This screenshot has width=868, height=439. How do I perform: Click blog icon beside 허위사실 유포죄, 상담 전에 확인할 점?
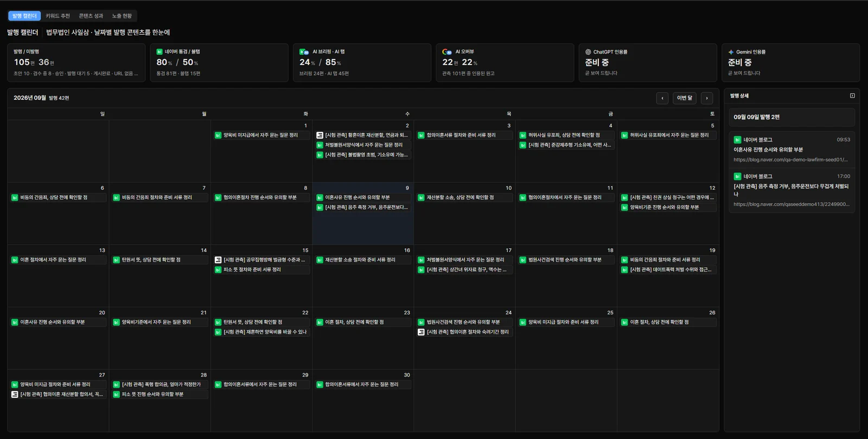click(523, 135)
